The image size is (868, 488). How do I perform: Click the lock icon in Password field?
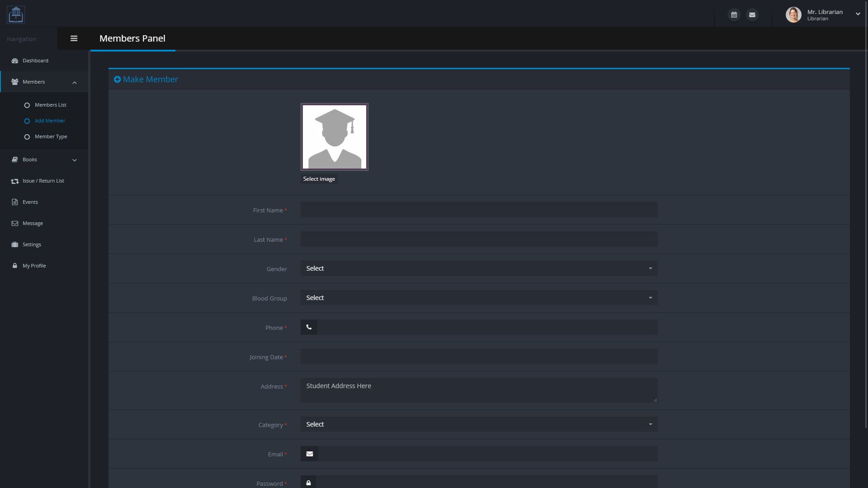click(308, 483)
